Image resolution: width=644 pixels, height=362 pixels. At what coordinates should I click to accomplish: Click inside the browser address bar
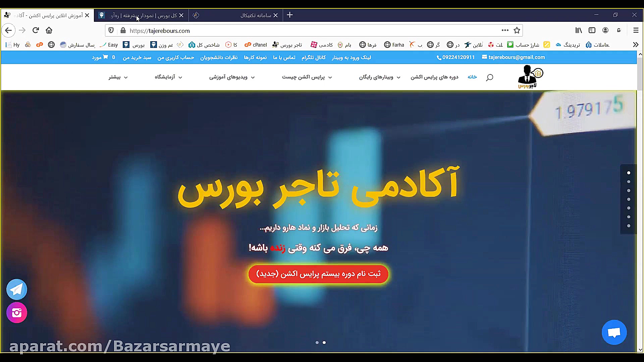(302, 31)
